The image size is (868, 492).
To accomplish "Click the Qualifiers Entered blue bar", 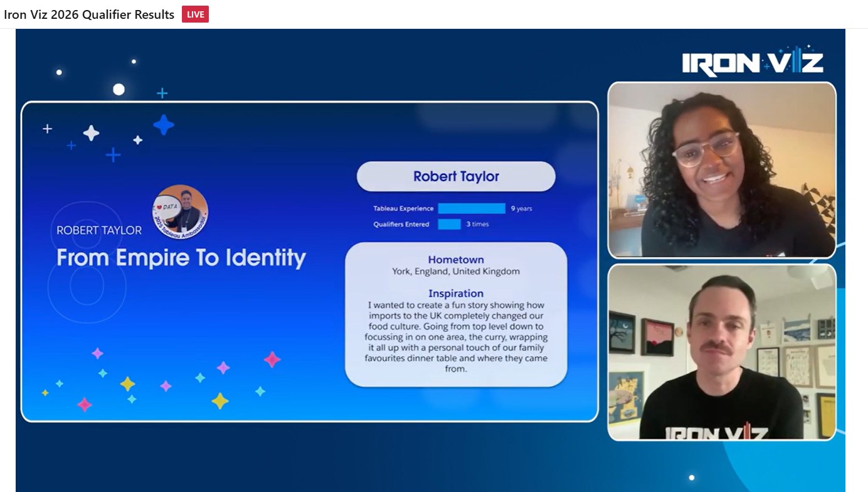I will pyautogui.click(x=450, y=224).
